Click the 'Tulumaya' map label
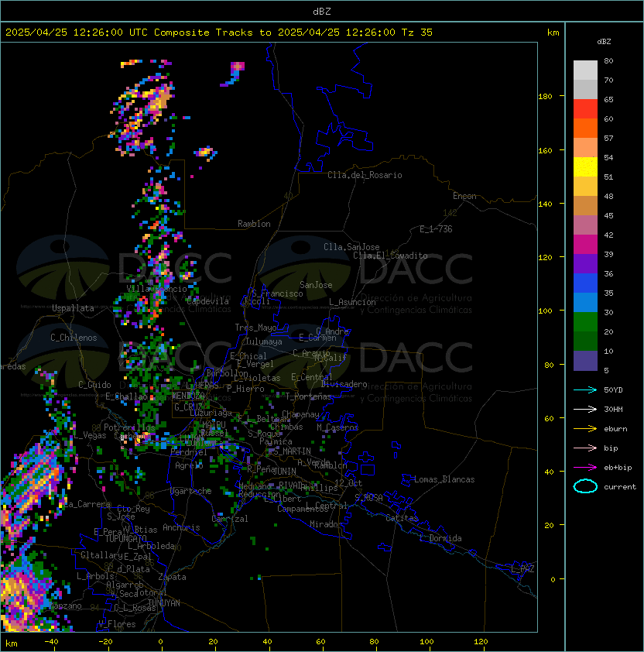The image size is (644, 652). click(x=264, y=341)
